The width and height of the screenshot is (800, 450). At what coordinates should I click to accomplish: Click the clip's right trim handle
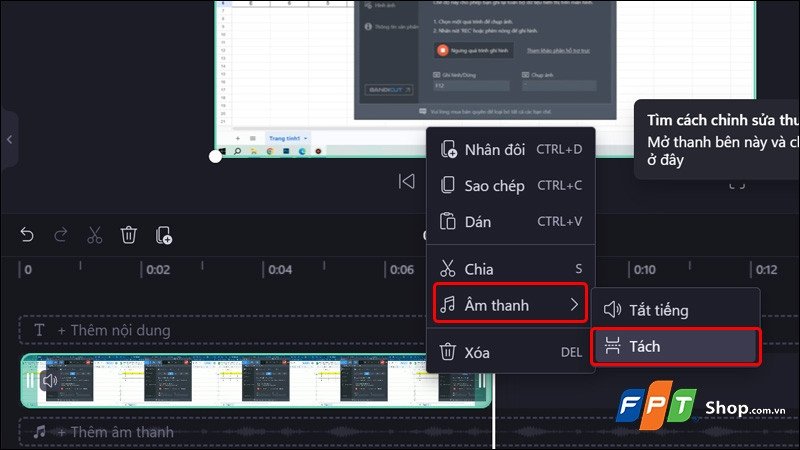(482, 381)
